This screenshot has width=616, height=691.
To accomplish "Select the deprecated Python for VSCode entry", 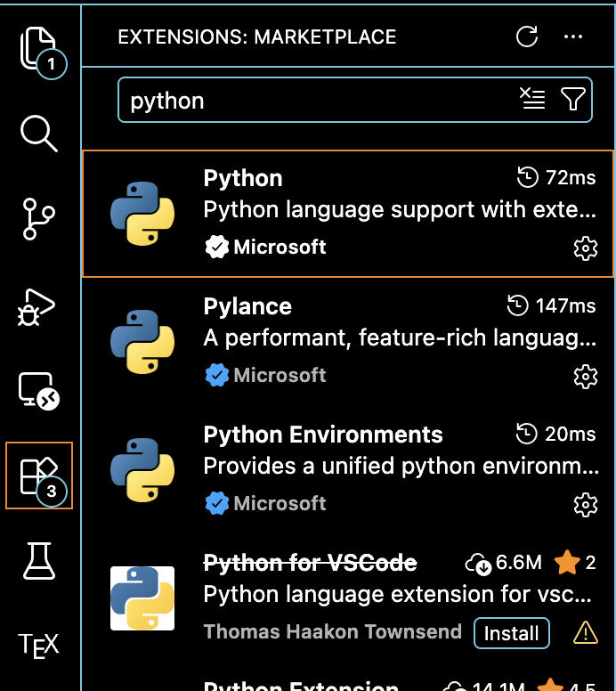I will pos(348,598).
